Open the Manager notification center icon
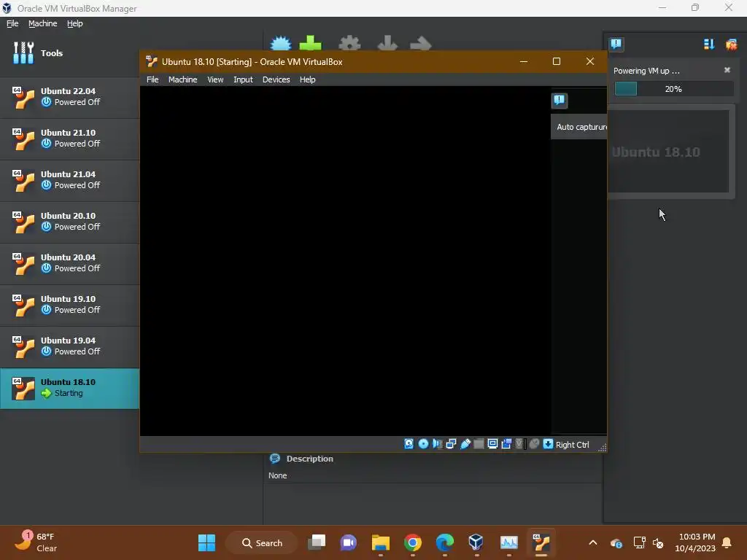Viewport: 747px width, 560px height. tap(616, 44)
